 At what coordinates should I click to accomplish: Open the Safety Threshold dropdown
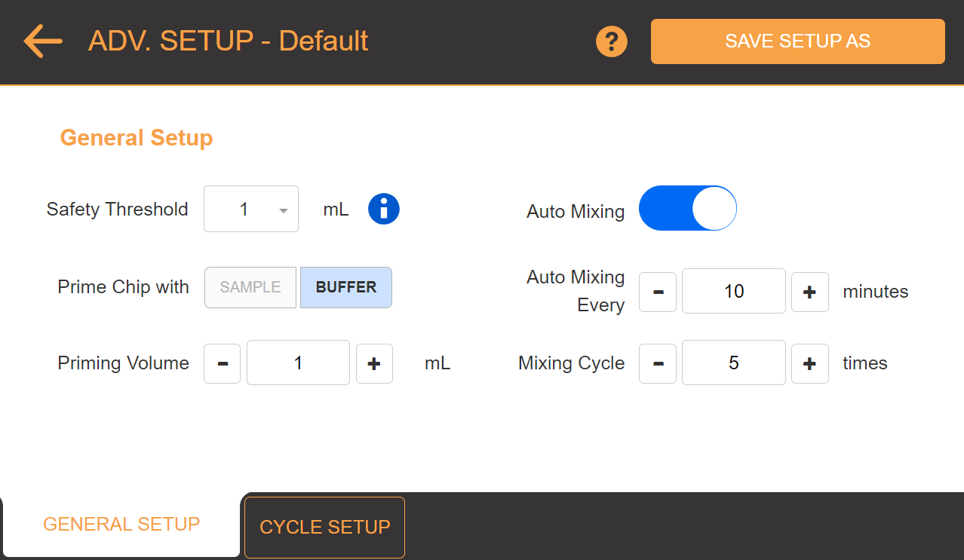click(251, 209)
